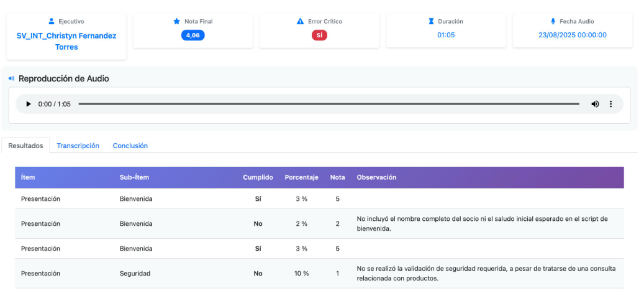Select the Resultados tab

[25, 146]
